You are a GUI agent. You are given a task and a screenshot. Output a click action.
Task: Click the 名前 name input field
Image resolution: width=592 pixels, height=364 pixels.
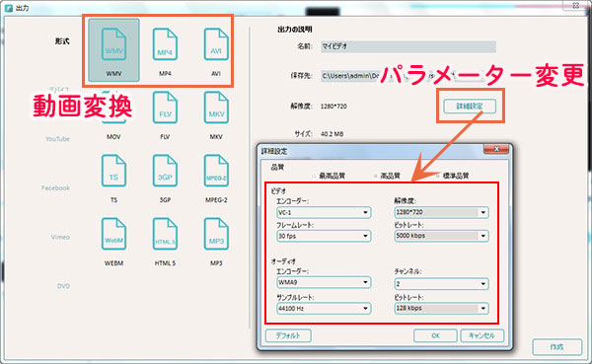coord(408,46)
